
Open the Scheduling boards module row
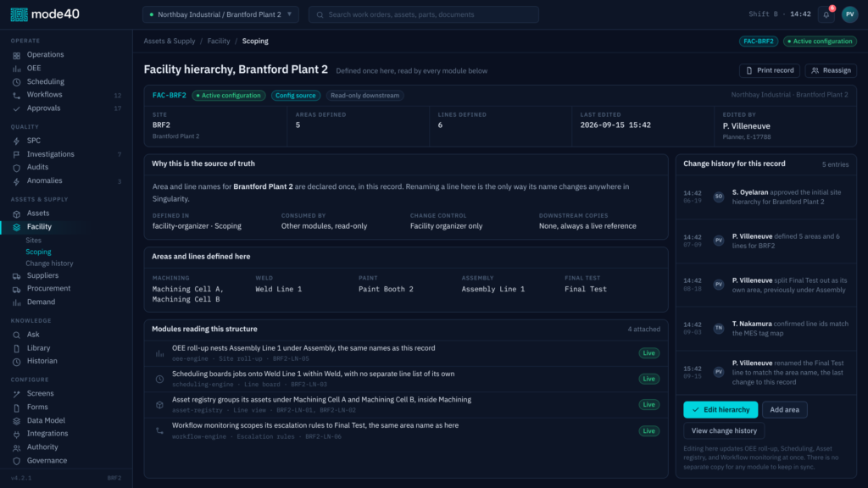tap(406, 379)
